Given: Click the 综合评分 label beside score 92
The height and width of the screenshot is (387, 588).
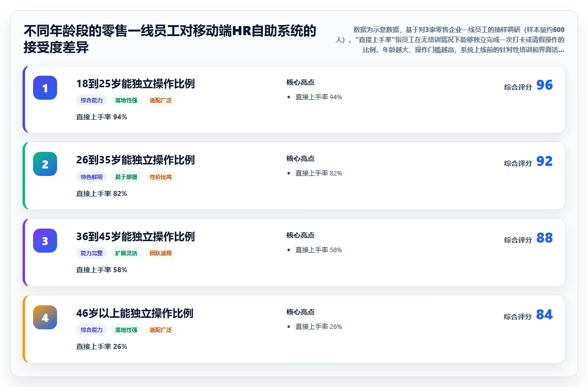Looking at the screenshot, I should coord(518,163).
